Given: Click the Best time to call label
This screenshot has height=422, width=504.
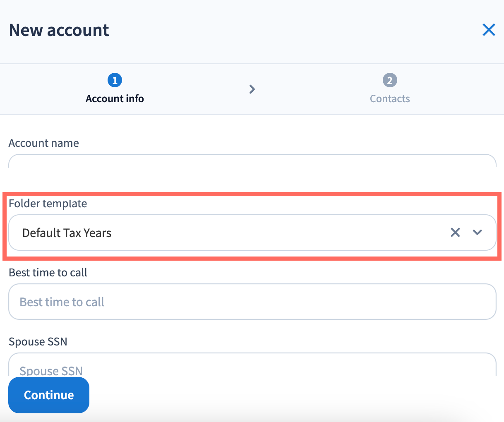Looking at the screenshot, I should (x=48, y=273).
